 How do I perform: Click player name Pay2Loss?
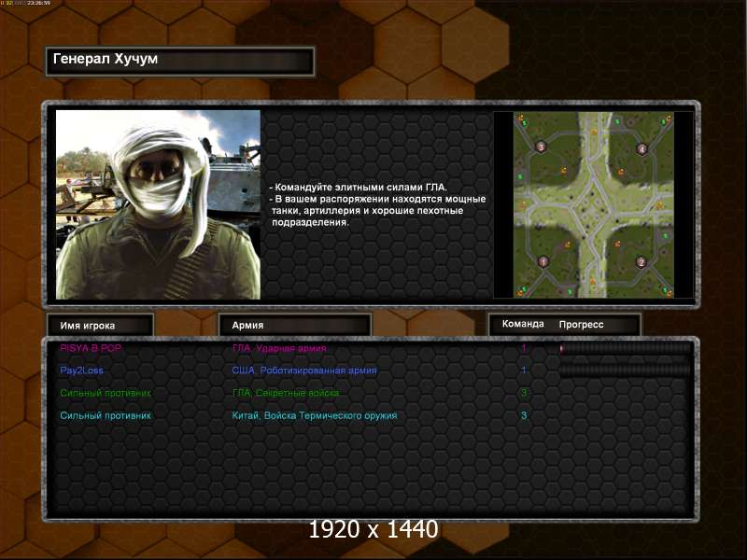pos(81,371)
